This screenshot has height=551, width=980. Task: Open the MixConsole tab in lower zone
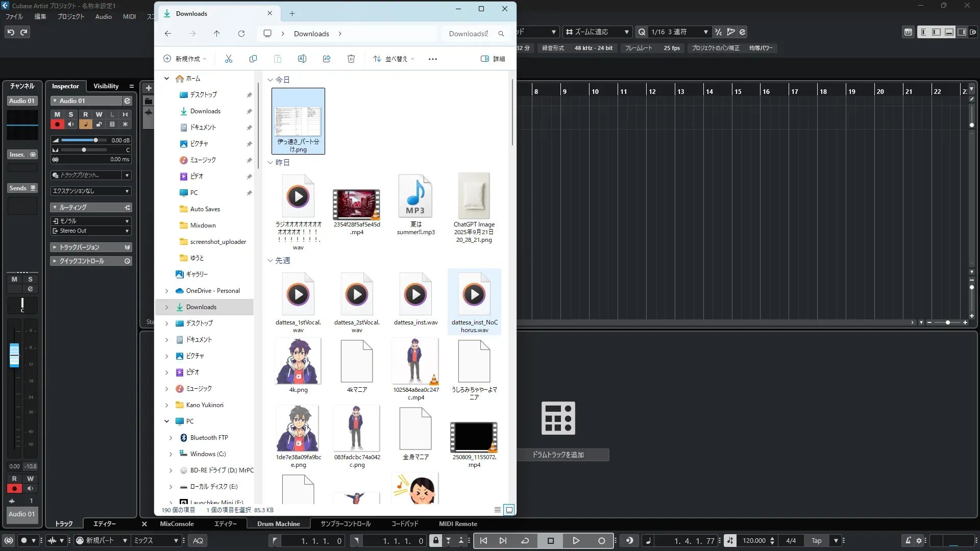(177, 524)
